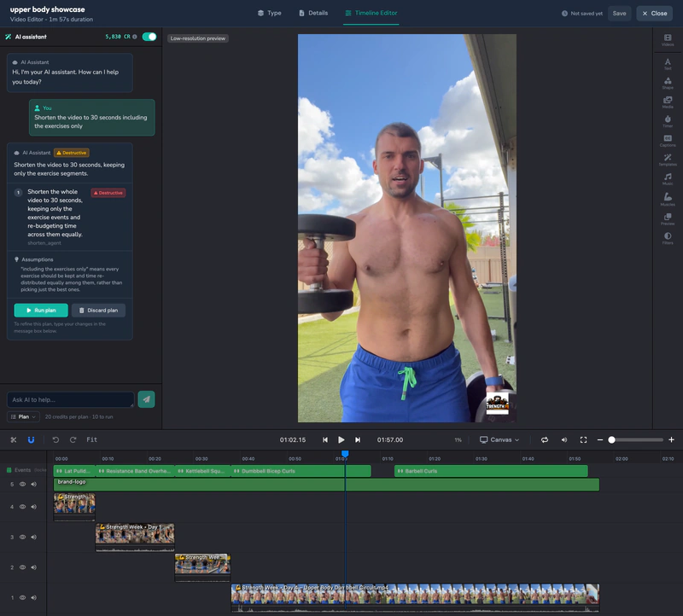Hide track 4 with eye icon

pyautogui.click(x=23, y=507)
